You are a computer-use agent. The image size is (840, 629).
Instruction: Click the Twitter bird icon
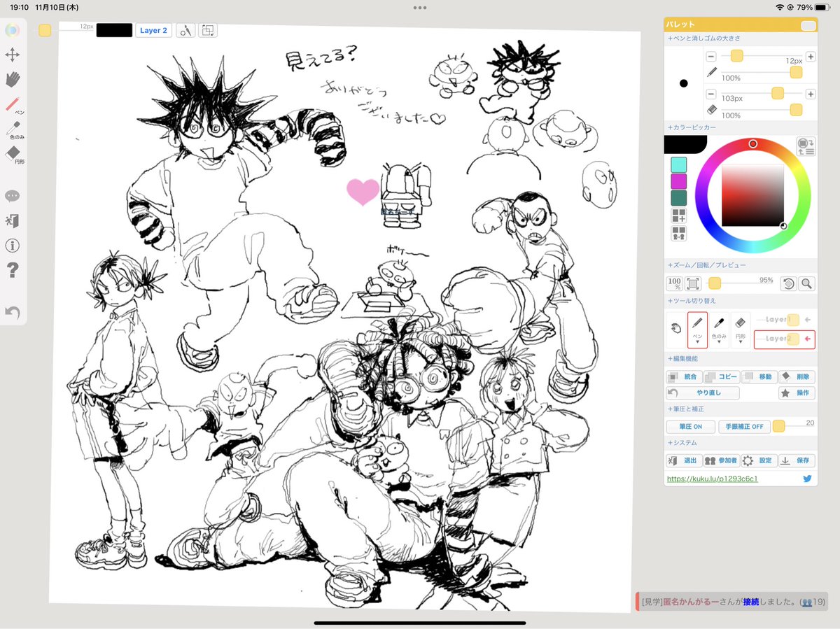pos(807,479)
